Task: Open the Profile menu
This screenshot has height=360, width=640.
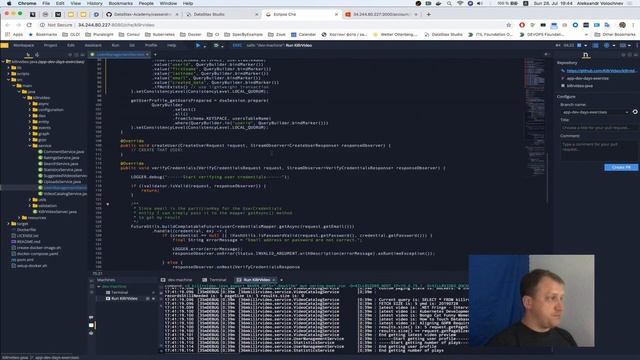Action: pos(151,45)
